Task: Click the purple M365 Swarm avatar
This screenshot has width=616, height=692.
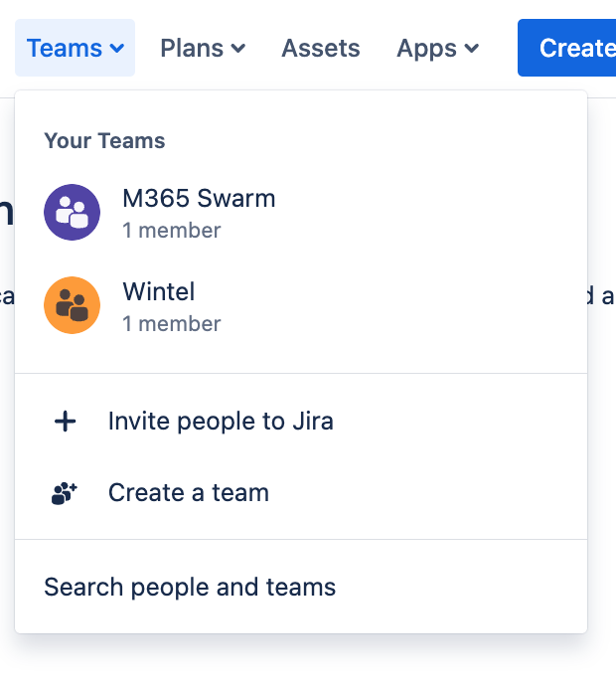Action: coord(72,213)
